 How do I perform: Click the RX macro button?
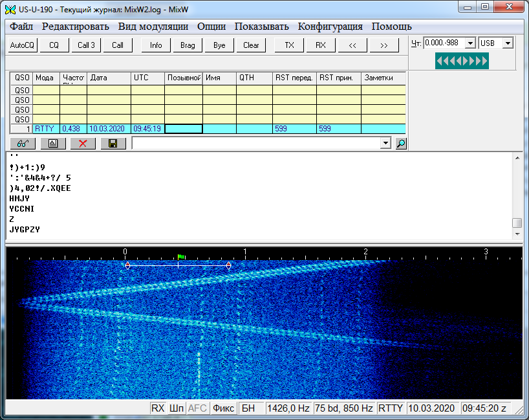(x=321, y=45)
